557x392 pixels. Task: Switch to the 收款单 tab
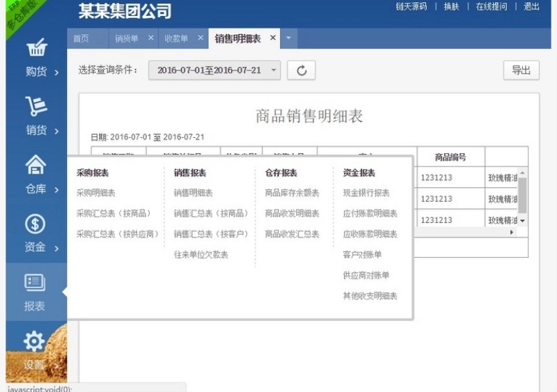[x=176, y=38]
